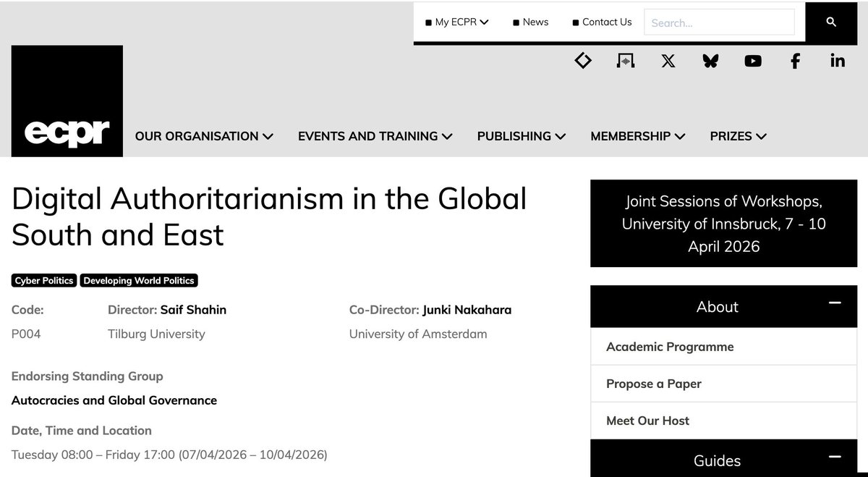Click the Guides section header
Viewport: 868px width, 477px height.
pos(723,459)
